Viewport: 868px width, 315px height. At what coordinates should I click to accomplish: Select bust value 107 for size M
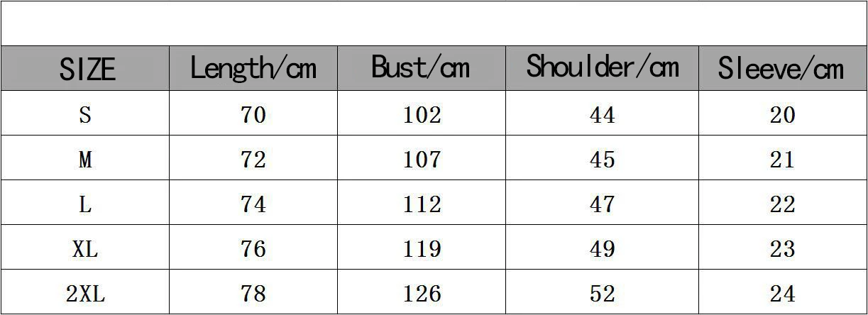click(x=422, y=159)
